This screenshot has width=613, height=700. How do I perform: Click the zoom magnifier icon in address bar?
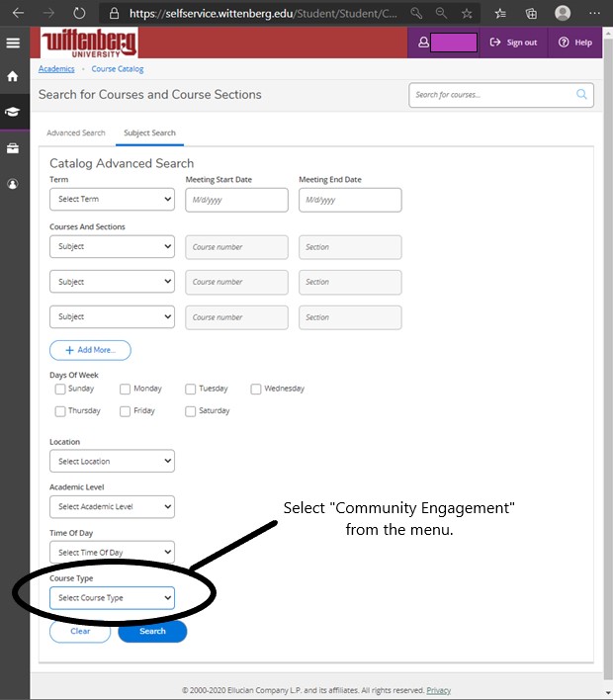click(x=441, y=13)
